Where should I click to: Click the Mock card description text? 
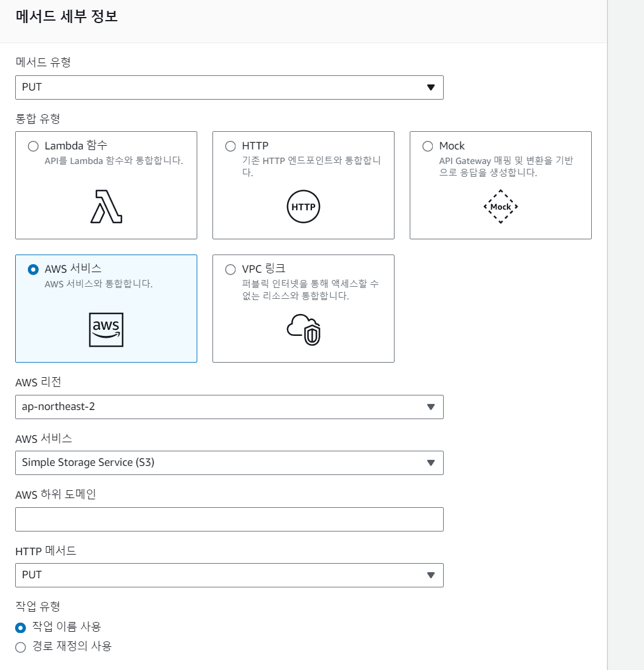coord(506,166)
